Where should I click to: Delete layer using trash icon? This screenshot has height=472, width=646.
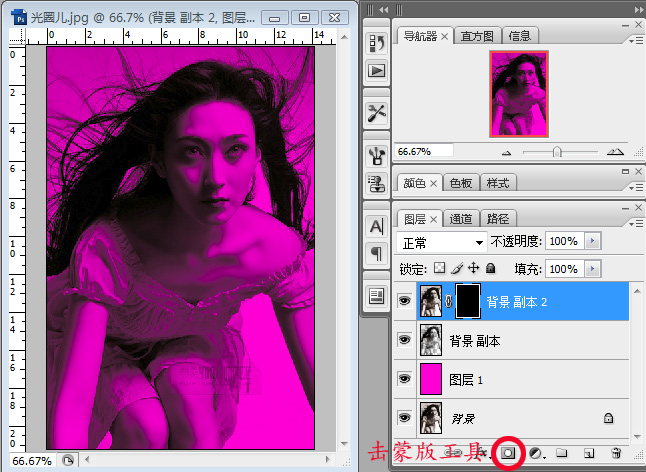click(616, 453)
